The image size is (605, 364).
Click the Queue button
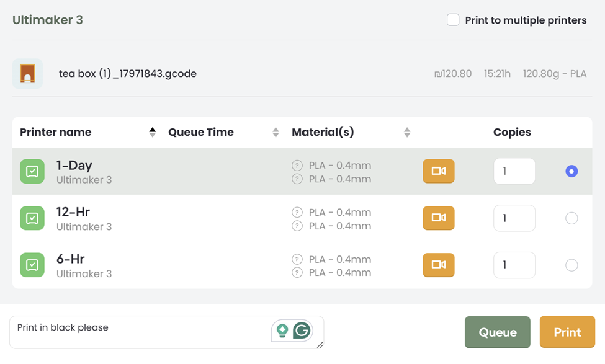498,332
